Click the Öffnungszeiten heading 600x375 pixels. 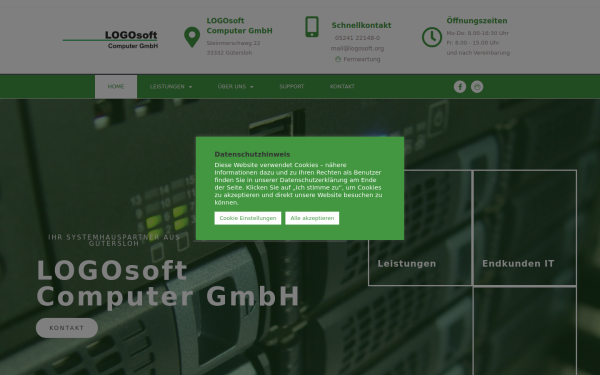[x=477, y=21]
